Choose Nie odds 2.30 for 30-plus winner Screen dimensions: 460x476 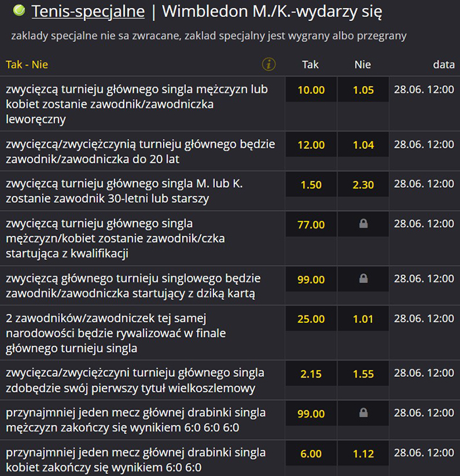click(363, 185)
